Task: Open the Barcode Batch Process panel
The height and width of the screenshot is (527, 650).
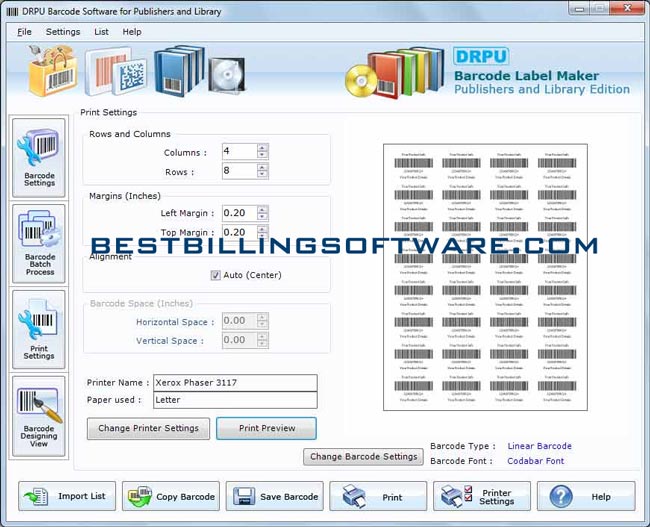Action: point(39,243)
